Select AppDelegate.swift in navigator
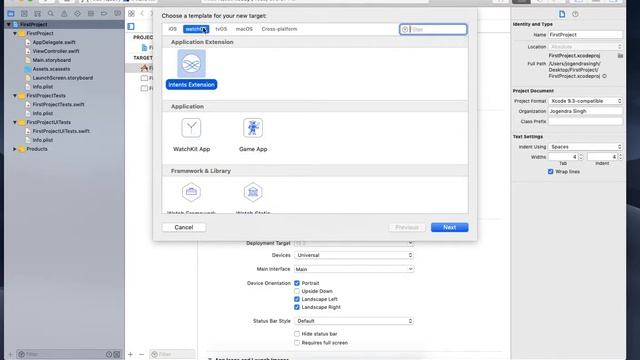The width and height of the screenshot is (640, 360). pos(54,42)
